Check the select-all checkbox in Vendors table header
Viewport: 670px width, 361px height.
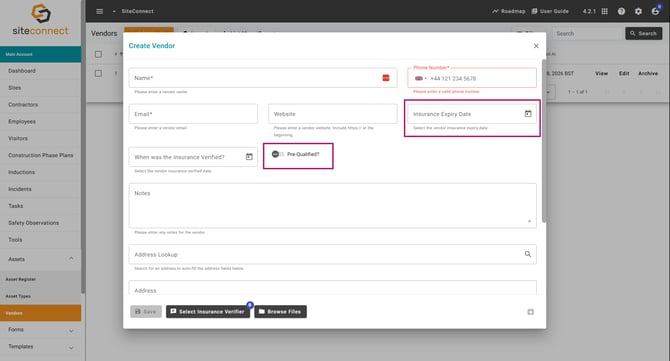coord(98,54)
